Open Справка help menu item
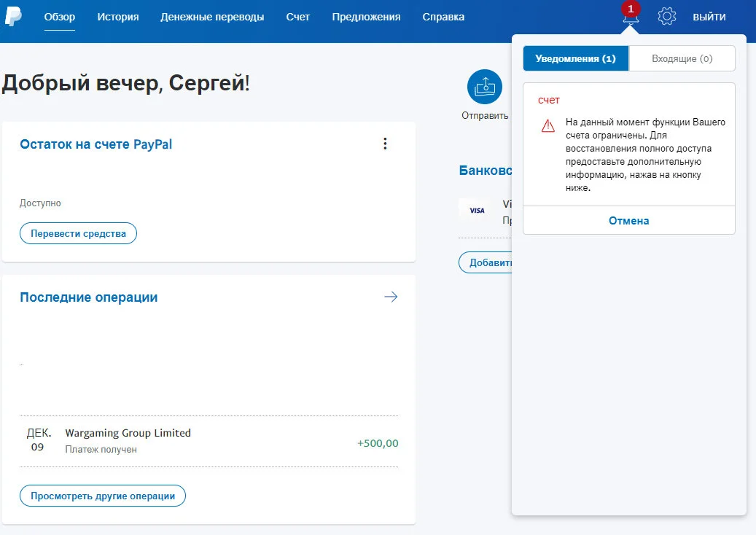Viewport: 756px width, 535px height. pos(443,17)
